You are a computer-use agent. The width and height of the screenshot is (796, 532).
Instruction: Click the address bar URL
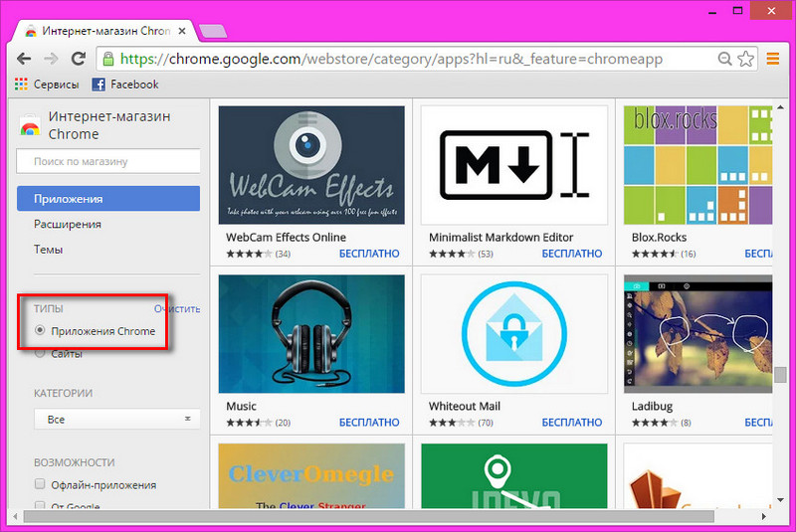pos(391,59)
